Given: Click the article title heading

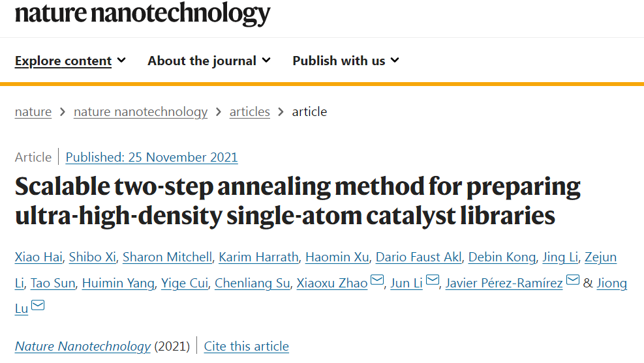Looking at the screenshot, I should [x=297, y=201].
